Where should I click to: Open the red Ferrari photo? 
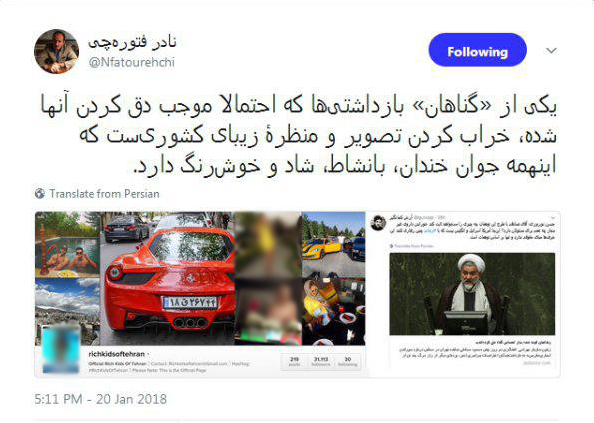pos(167,278)
